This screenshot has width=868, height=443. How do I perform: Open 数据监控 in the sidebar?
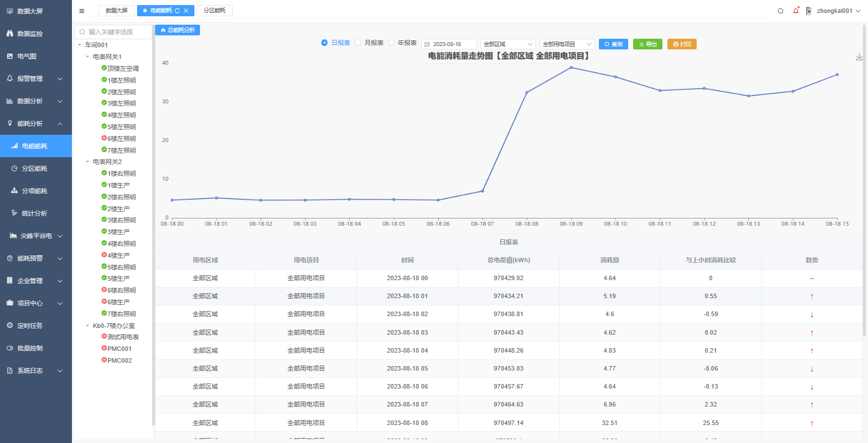pos(36,34)
